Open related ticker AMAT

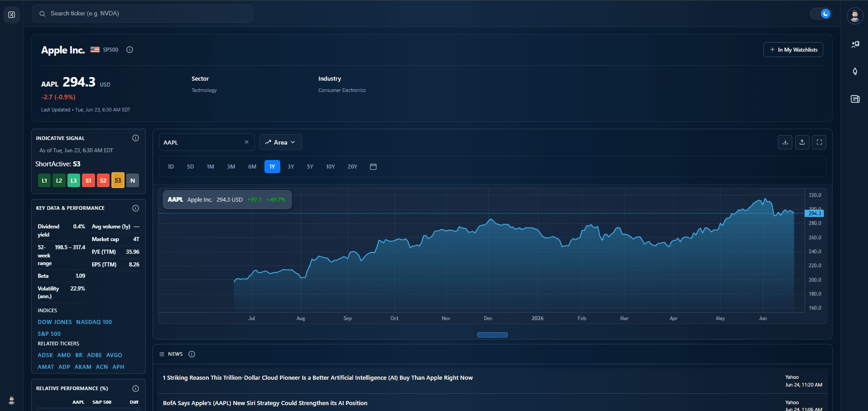pos(46,367)
